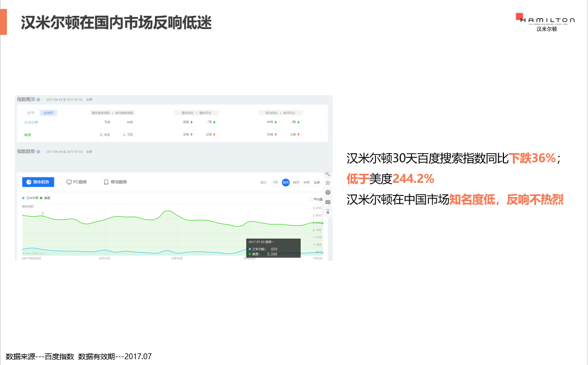Open the 汉米尔顿 keyword link in table
Screen dimensions: 588x365
(x=31, y=123)
